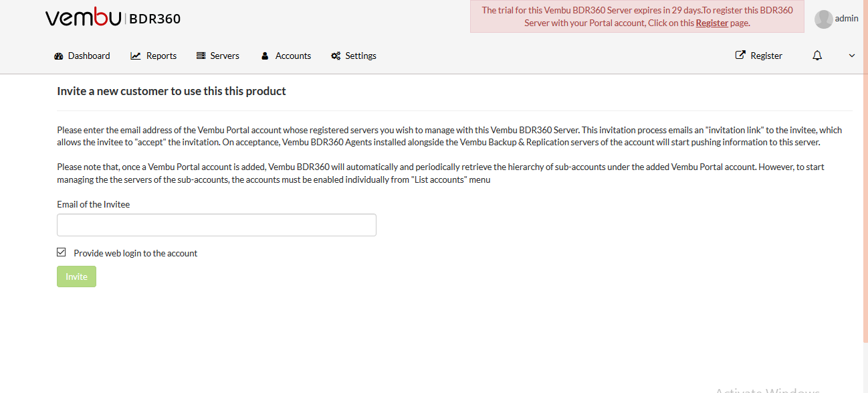Viewport: 868px width, 393px height.
Task: Click heading 'Invite a new customer to use this this product'
Action: [172, 91]
